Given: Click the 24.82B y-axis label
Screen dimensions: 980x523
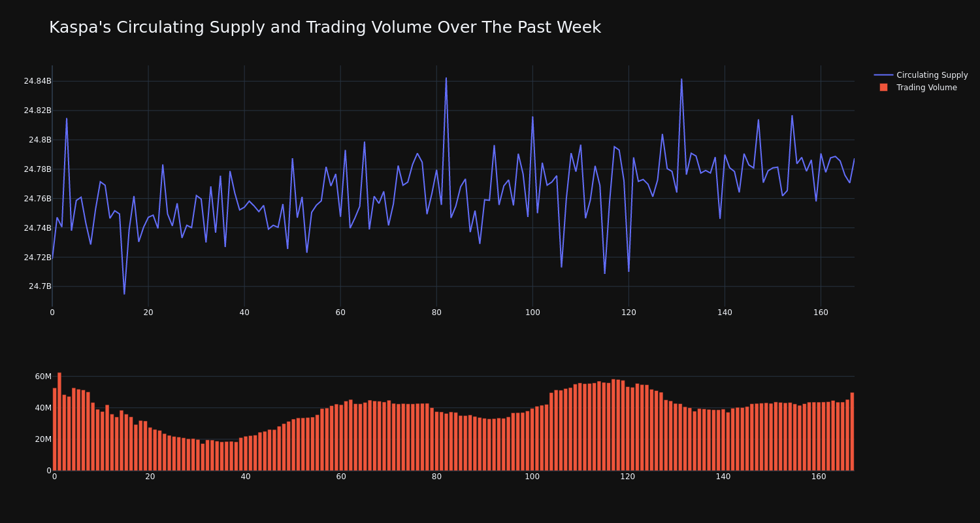Looking at the screenshot, I should point(37,110).
